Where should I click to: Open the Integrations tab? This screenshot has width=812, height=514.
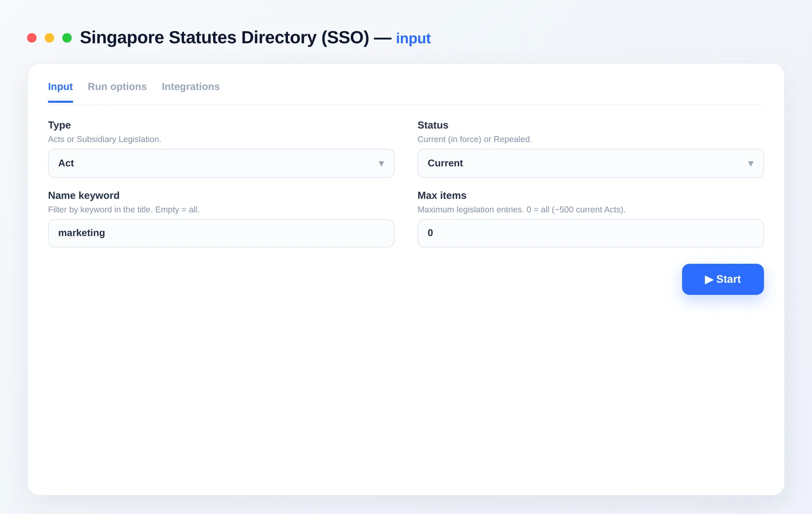[x=191, y=87]
